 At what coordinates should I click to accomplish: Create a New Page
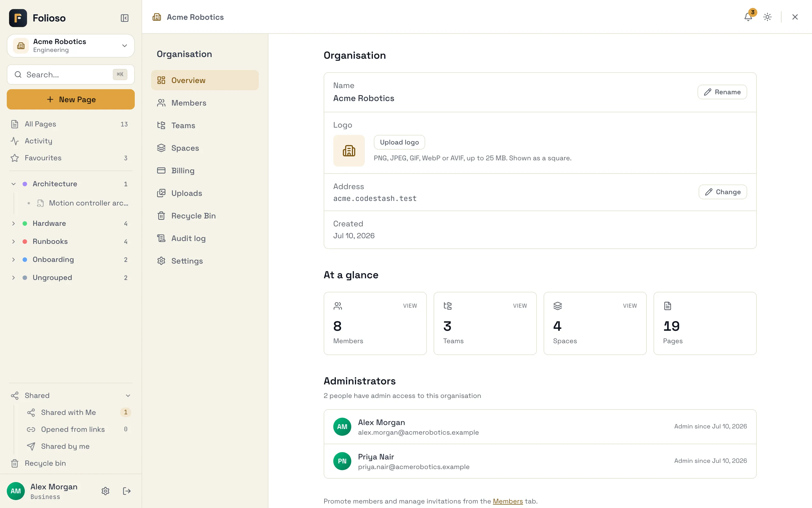pos(71,99)
